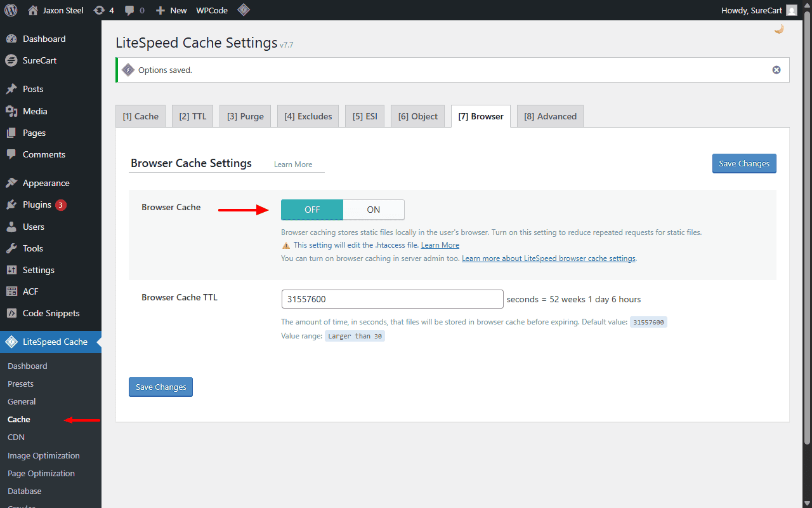Open the LiteSpeed Dashboard submenu item
The image size is (812, 508).
click(x=27, y=366)
